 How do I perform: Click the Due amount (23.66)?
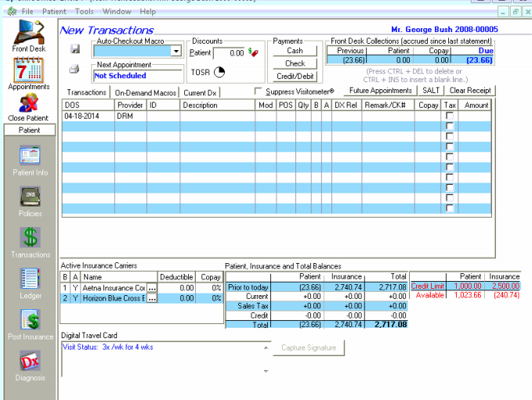[479, 60]
